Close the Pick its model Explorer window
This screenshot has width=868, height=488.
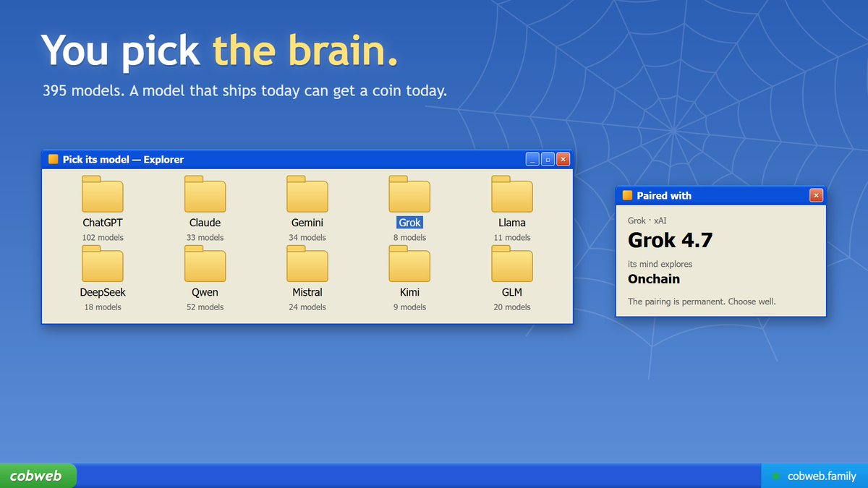click(x=563, y=159)
